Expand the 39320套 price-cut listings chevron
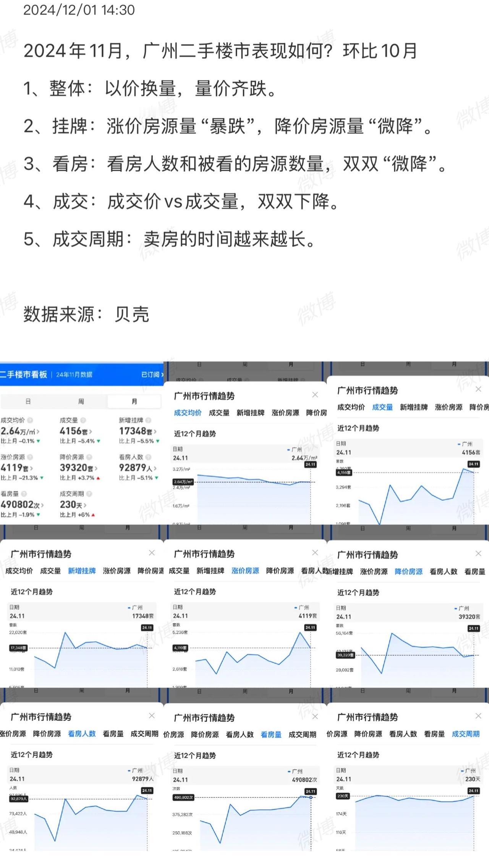Image resolution: width=489 pixels, height=868 pixels. click(96, 468)
